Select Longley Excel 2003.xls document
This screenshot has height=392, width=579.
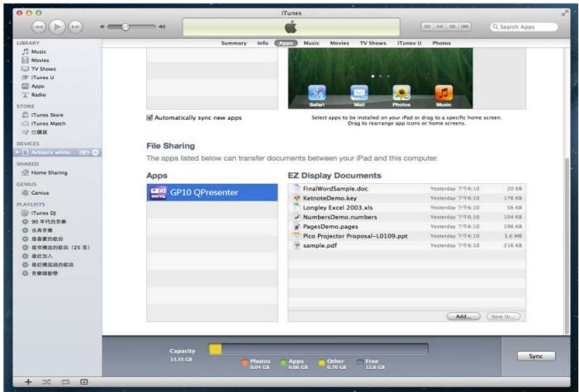[407, 208]
